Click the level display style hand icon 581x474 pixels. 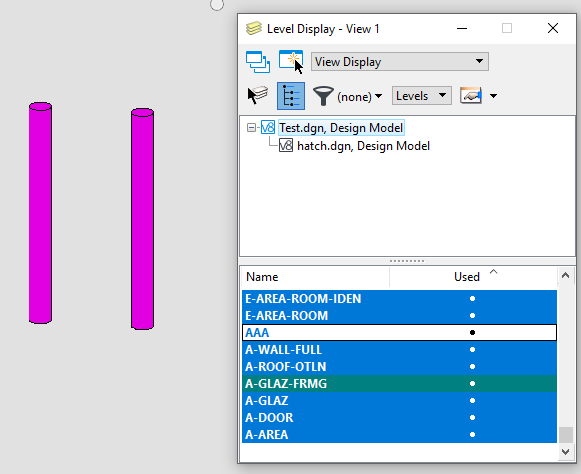471,96
